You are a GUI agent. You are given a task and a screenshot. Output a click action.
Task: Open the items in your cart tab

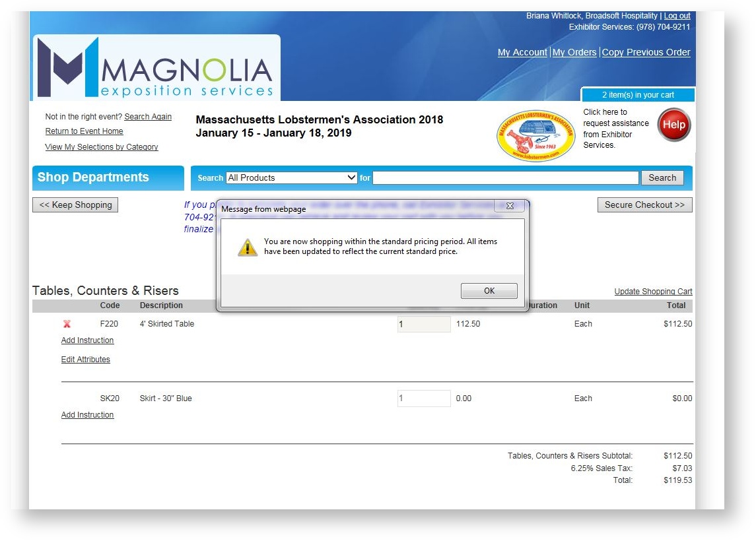pyautogui.click(x=638, y=95)
